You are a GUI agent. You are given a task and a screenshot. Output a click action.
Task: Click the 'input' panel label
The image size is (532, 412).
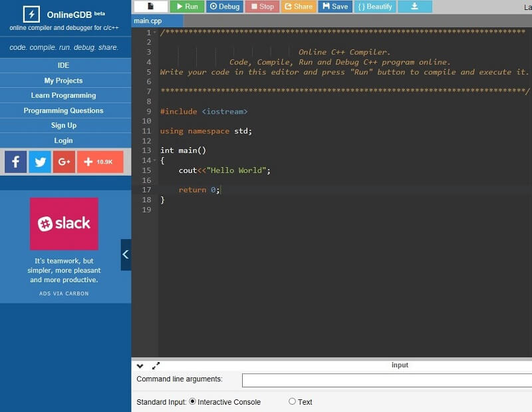(400, 365)
